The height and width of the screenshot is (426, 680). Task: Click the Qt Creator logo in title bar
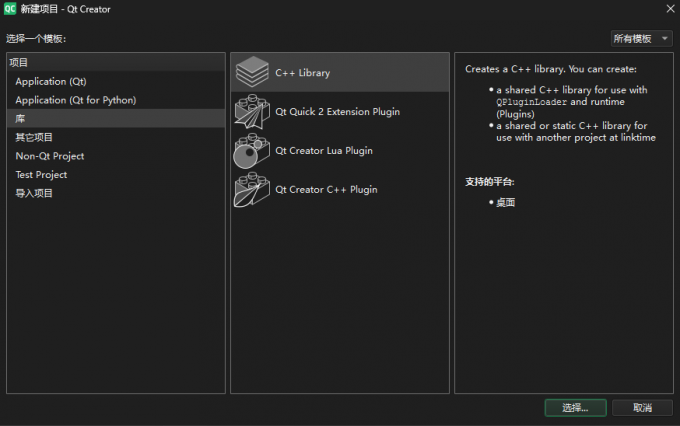point(10,9)
